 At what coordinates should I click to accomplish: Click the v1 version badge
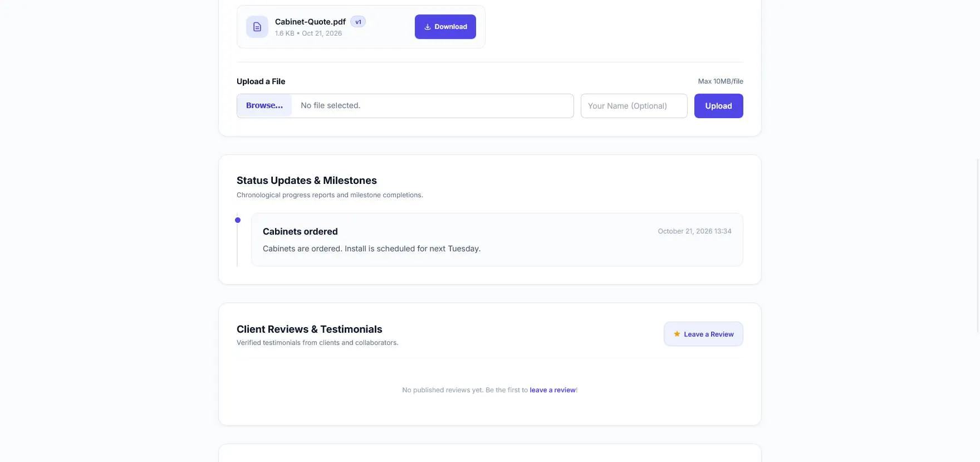[358, 22]
